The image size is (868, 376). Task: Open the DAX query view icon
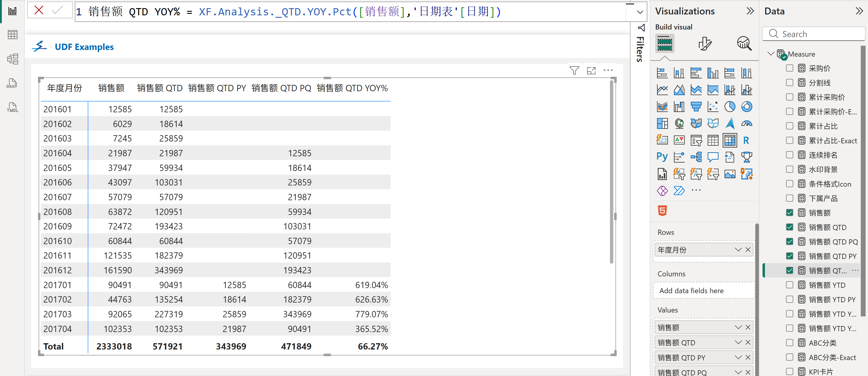pyautogui.click(x=12, y=83)
